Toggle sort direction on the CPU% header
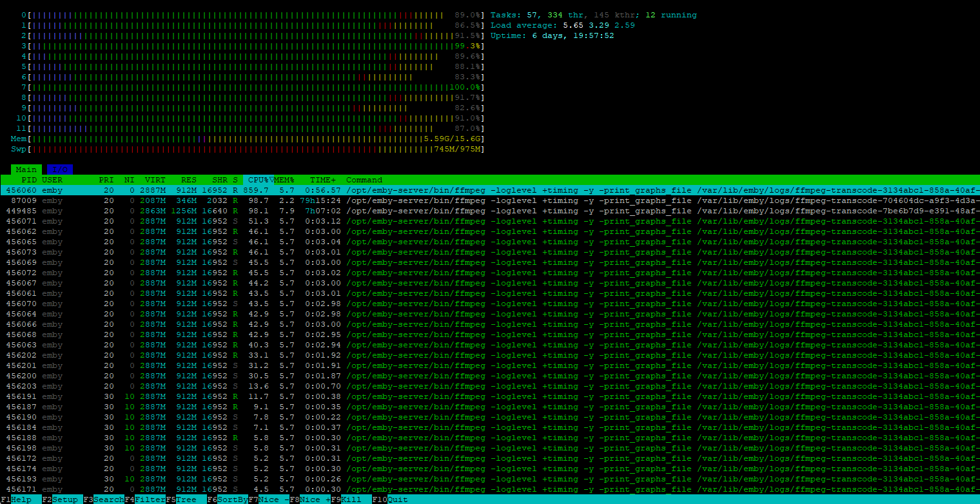Image resolution: width=980 pixels, height=504 pixels. click(x=259, y=180)
